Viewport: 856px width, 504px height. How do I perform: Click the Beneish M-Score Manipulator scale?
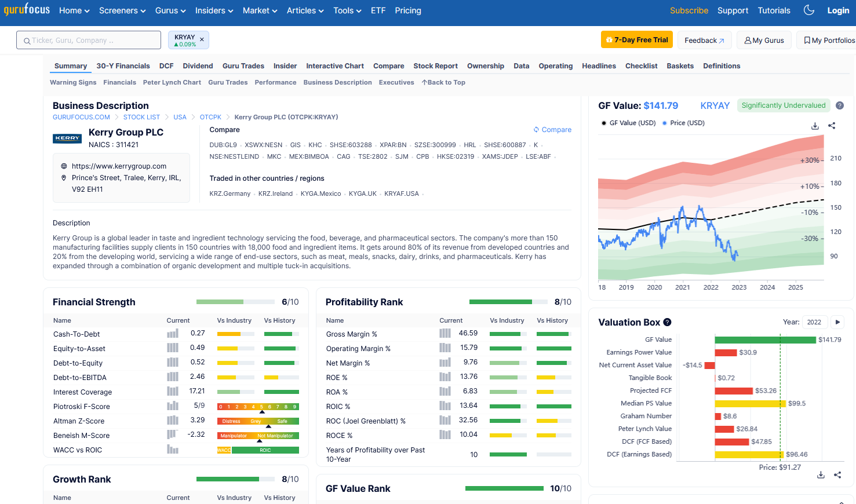pos(258,436)
